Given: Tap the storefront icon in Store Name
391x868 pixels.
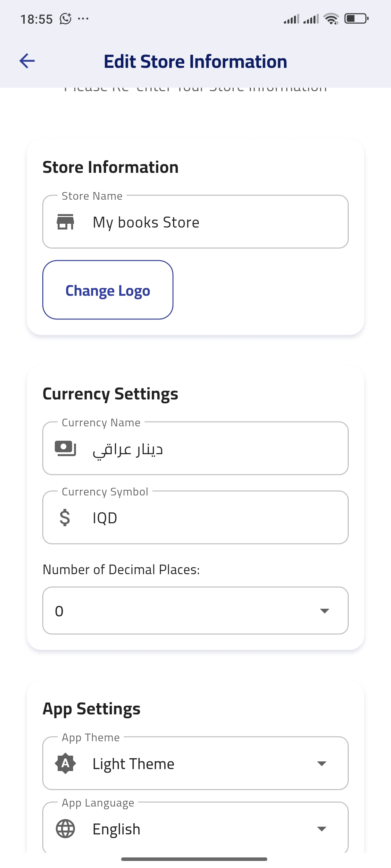Looking at the screenshot, I should point(65,222).
